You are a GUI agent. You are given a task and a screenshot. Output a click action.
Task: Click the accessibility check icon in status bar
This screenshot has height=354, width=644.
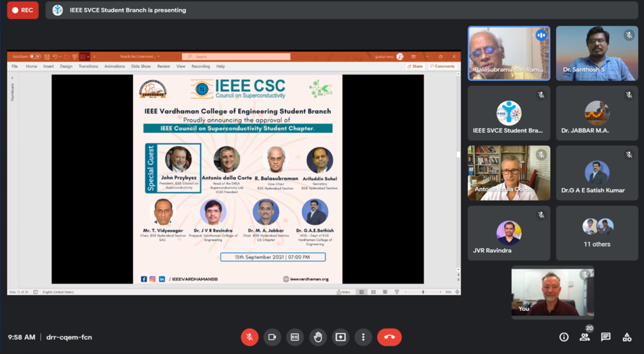[36, 292]
